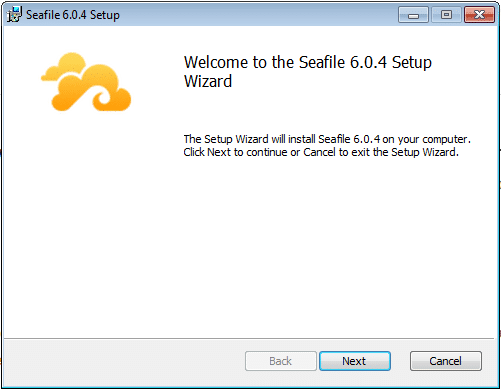Click the installer icon in the title bar
501x390 pixels.
pyautogui.click(x=14, y=15)
